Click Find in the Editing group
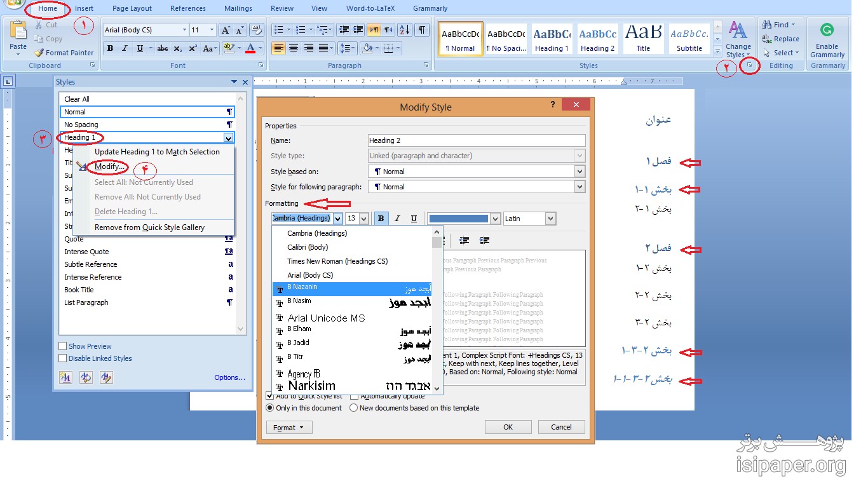This screenshot has height=488, width=868. 779,25
